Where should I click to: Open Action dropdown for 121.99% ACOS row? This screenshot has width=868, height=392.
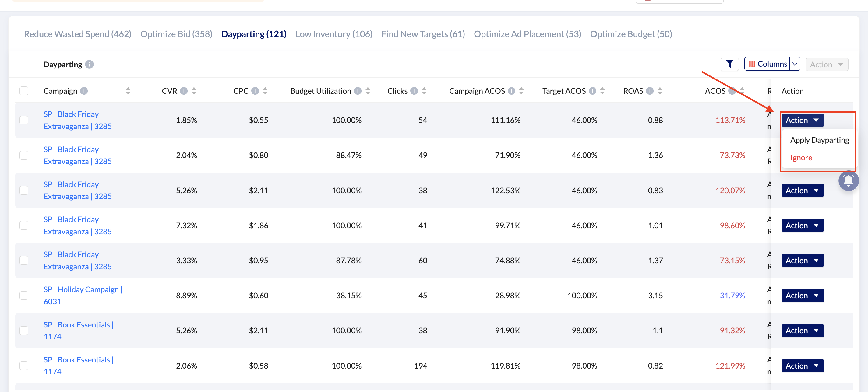tap(802, 366)
